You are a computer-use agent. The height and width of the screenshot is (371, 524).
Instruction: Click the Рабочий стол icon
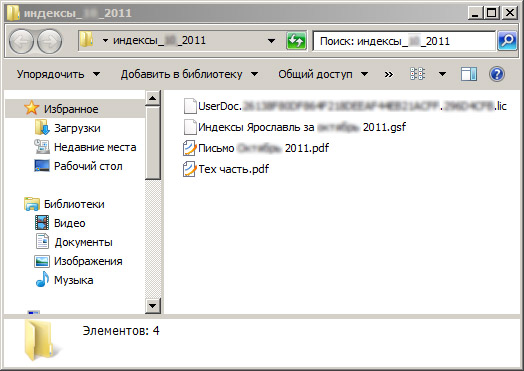click(x=42, y=166)
